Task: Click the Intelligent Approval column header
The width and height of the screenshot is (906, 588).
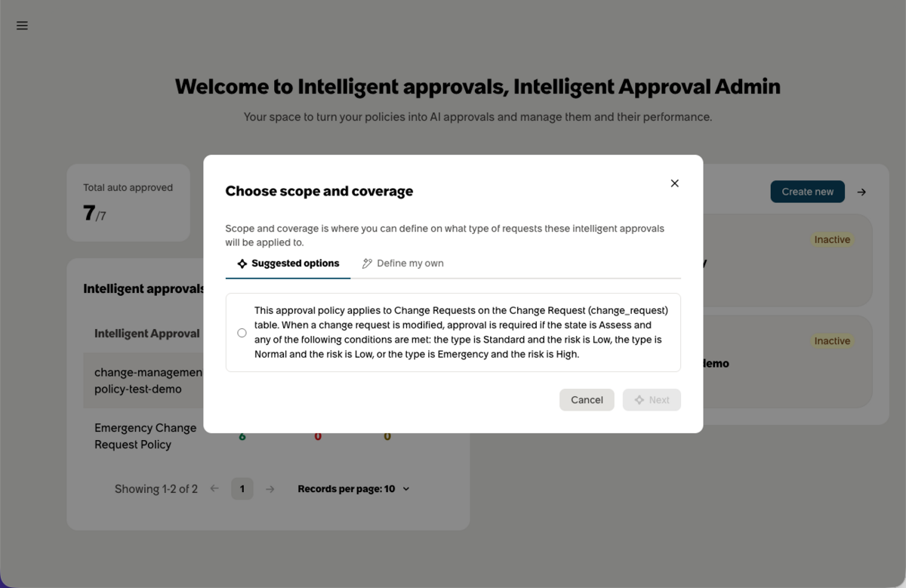Action: click(x=147, y=333)
